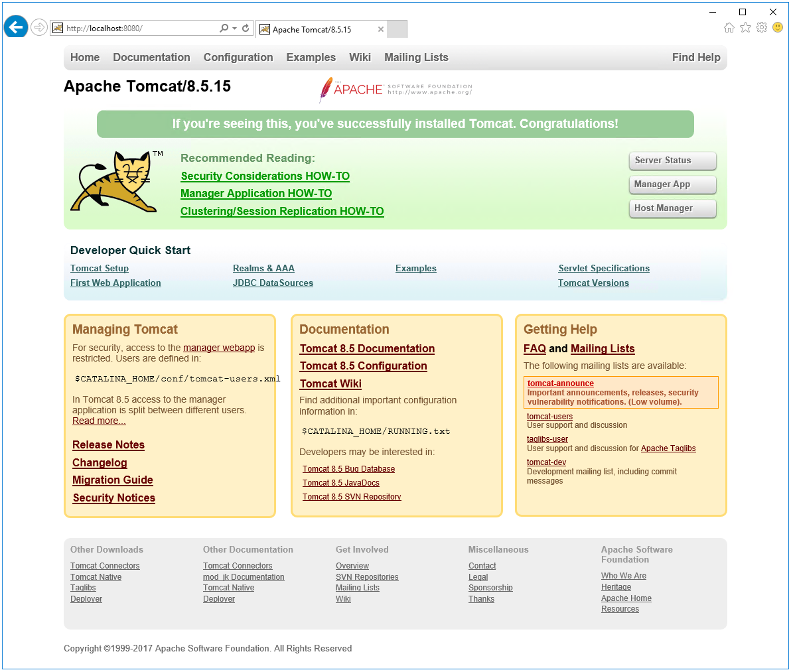
Task: Open the Release Notes link
Action: [108, 445]
